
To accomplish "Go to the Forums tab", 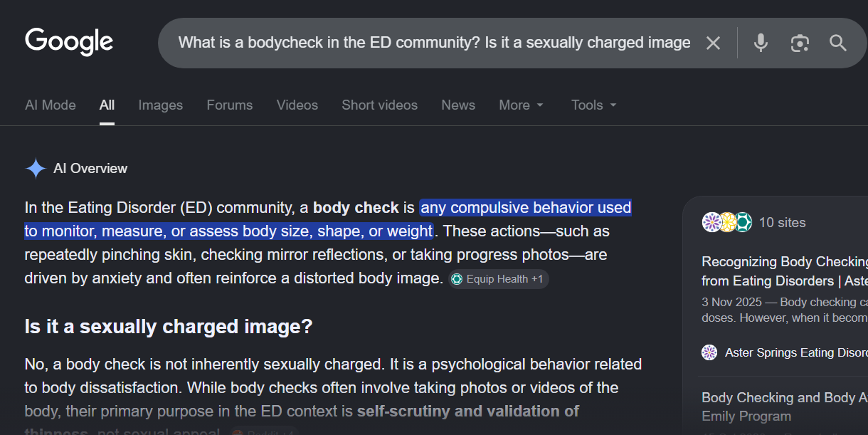I will coord(230,105).
